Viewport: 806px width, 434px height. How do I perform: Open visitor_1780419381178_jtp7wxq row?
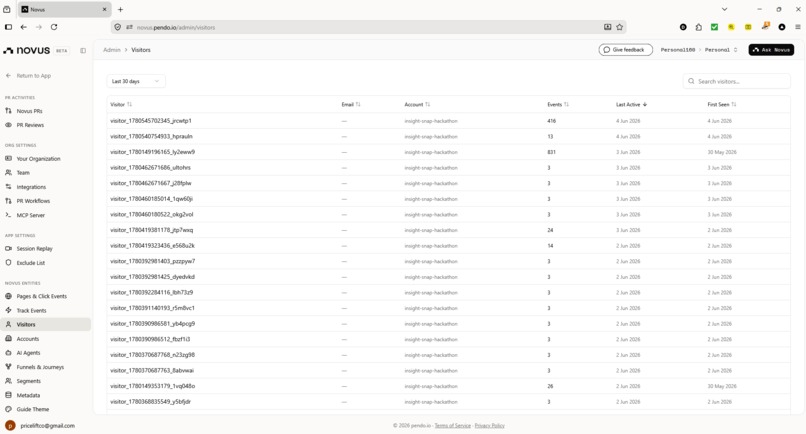448,230
